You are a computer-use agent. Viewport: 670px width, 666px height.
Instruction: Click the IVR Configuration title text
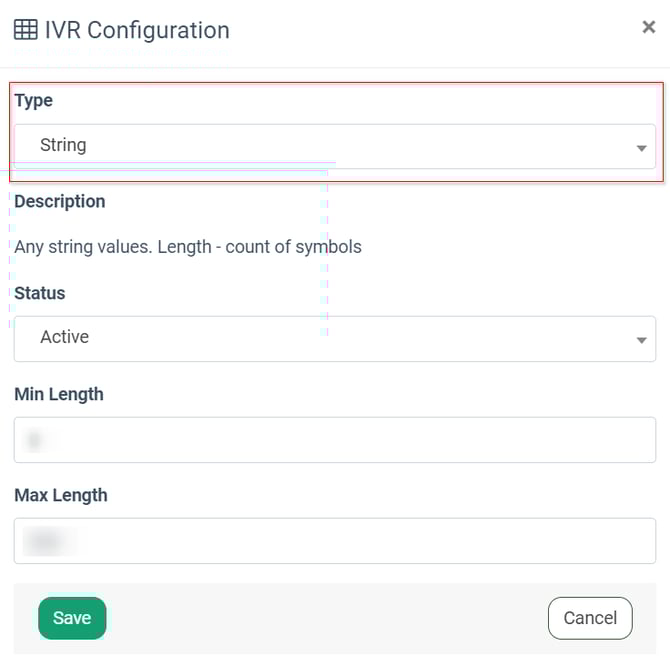(137, 30)
